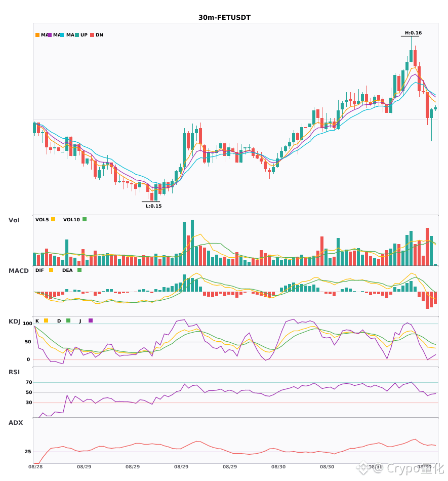This screenshot has width=448, height=481.
Task: Click the DIF legend text
Action: point(39,270)
